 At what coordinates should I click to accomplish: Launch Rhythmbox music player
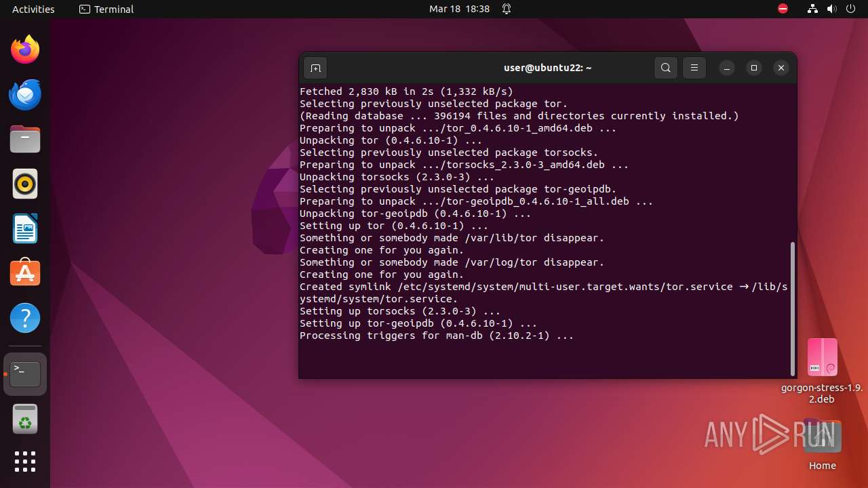25,184
